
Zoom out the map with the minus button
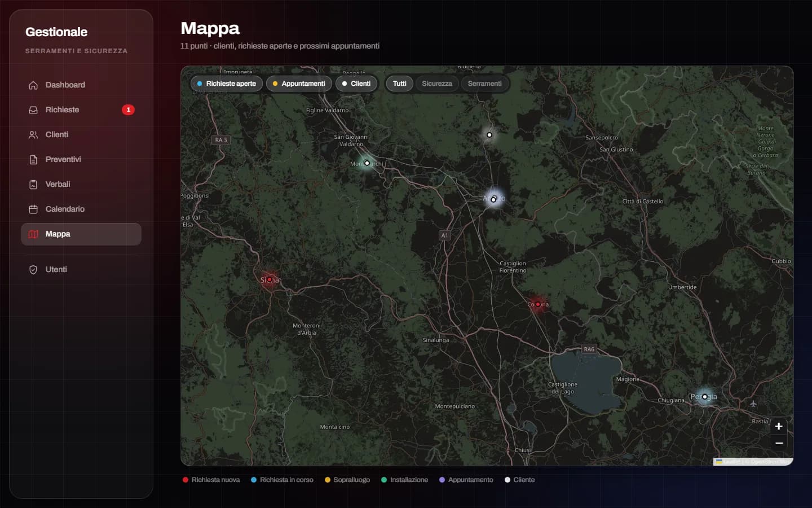coord(779,443)
